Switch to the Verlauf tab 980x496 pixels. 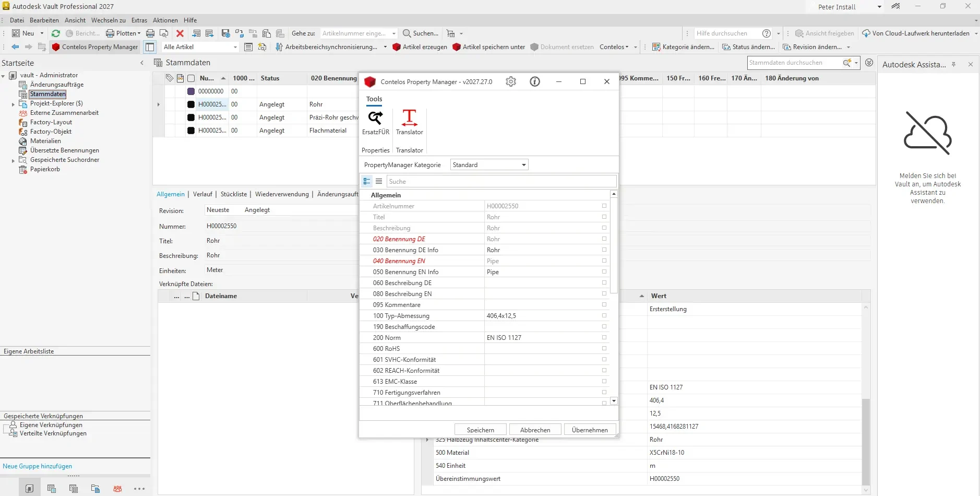pos(202,194)
